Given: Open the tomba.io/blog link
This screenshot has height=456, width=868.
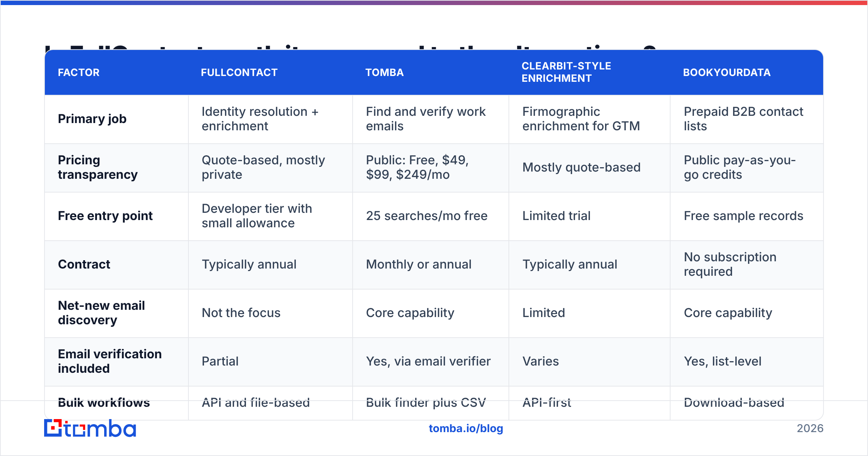Looking at the screenshot, I should click(x=466, y=428).
